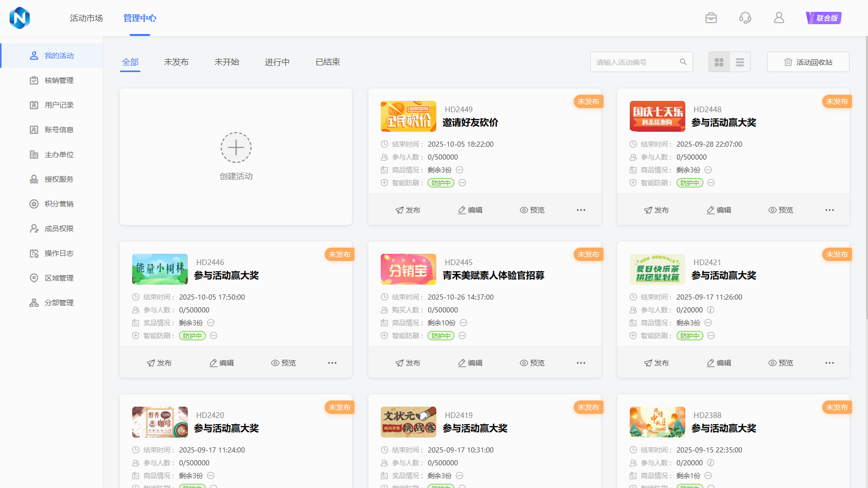Open the briefcase toolbox icon in header

[711, 18]
